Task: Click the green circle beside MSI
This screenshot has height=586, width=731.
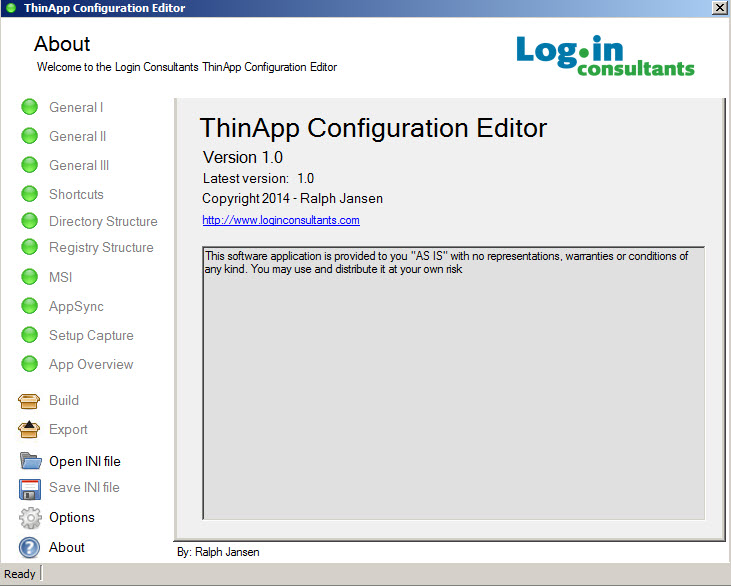Action: tap(29, 277)
